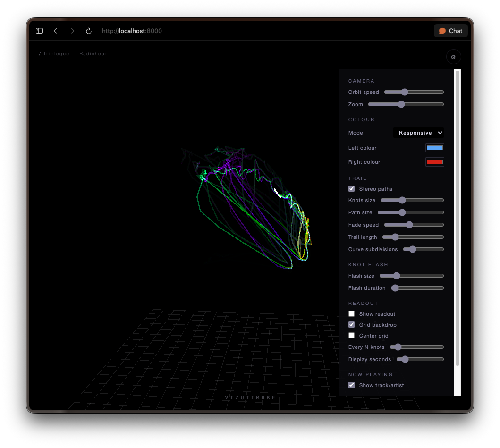Adjust the Flash duration slider
Viewport: 500px width, 448px height.
click(417, 288)
